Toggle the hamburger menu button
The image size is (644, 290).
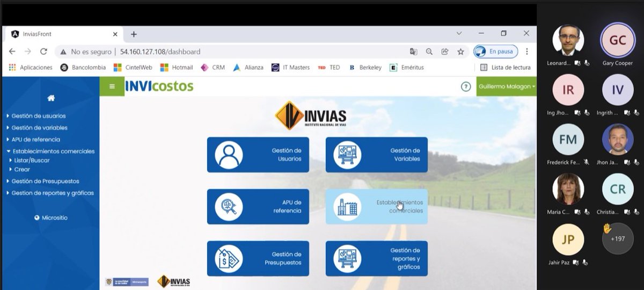pos(112,86)
